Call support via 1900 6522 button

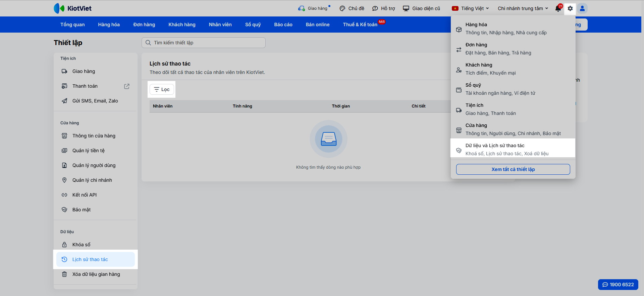click(x=618, y=285)
